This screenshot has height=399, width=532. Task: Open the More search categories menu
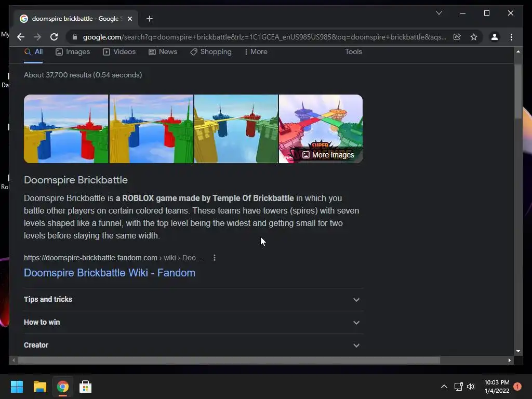pyautogui.click(x=256, y=52)
